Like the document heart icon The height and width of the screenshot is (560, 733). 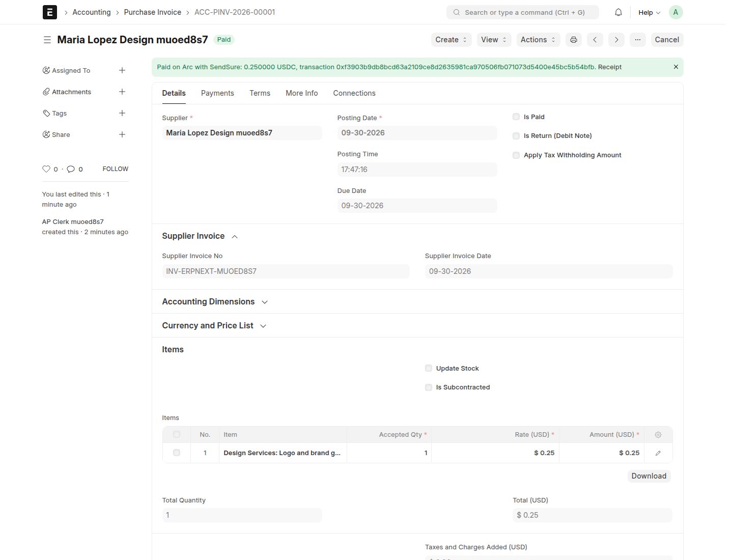(x=46, y=169)
